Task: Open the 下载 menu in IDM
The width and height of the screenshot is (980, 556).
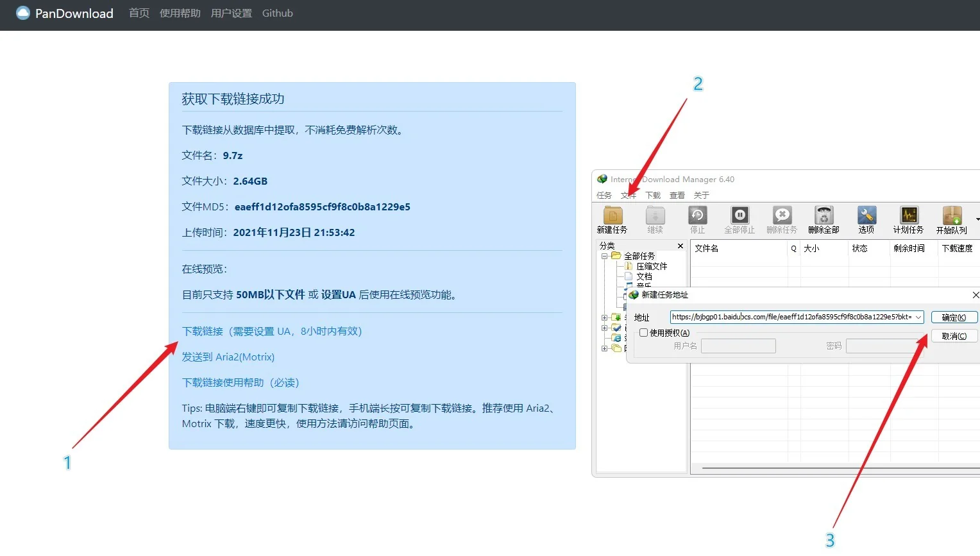Action: pyautogui.click(x=653, y=196)
